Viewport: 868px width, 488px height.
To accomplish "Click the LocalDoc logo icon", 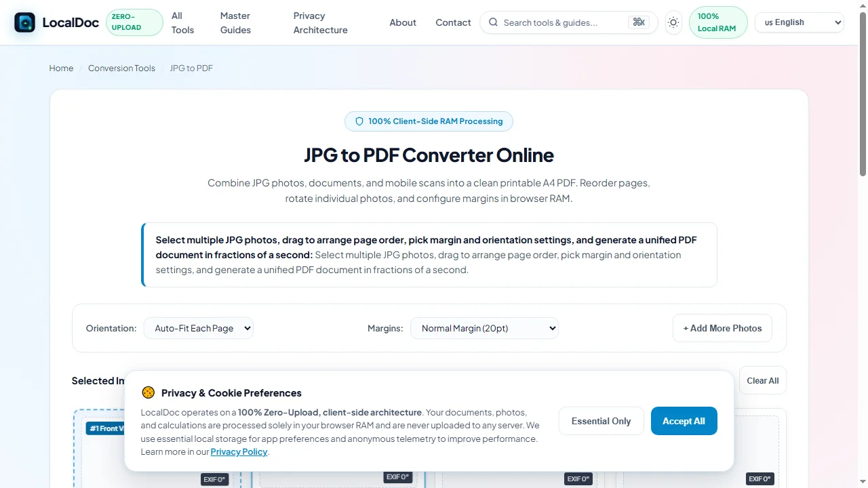I will (24, 22).
